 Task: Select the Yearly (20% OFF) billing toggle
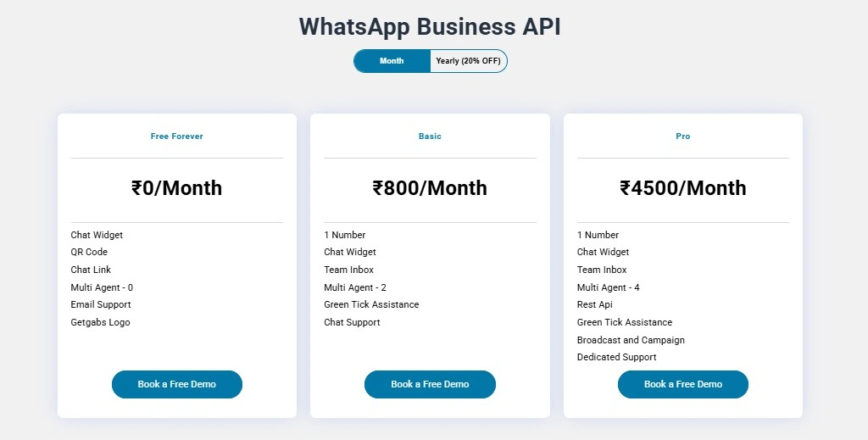tap(468, 61)
